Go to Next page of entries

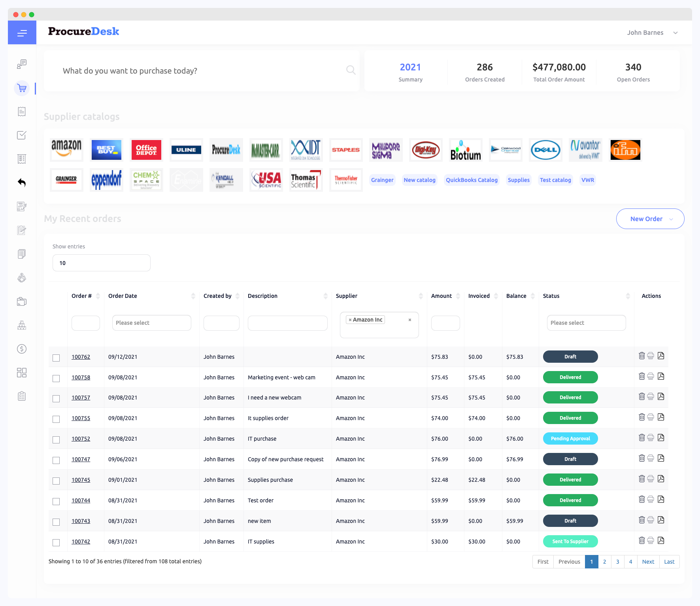coord(648,561)
